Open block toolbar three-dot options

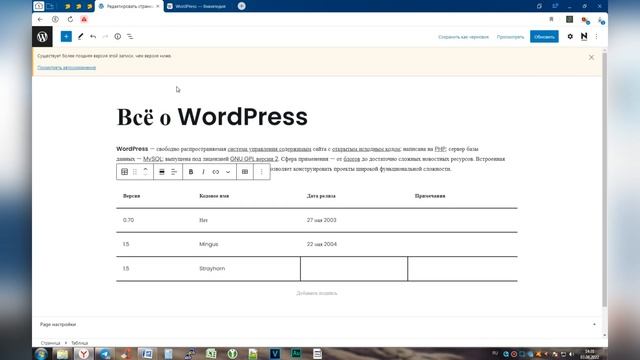[x=262, y=172]
